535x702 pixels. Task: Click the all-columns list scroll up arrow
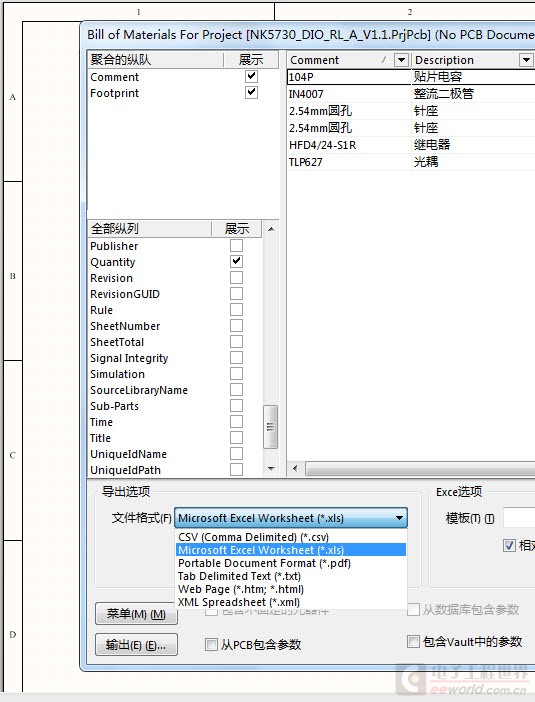click(x=270, y=229)
